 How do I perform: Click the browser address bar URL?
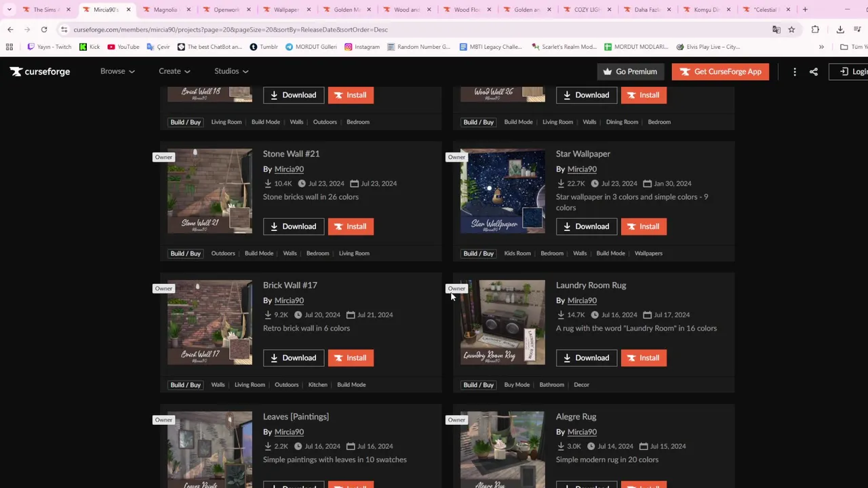click(x=231, y=30)
